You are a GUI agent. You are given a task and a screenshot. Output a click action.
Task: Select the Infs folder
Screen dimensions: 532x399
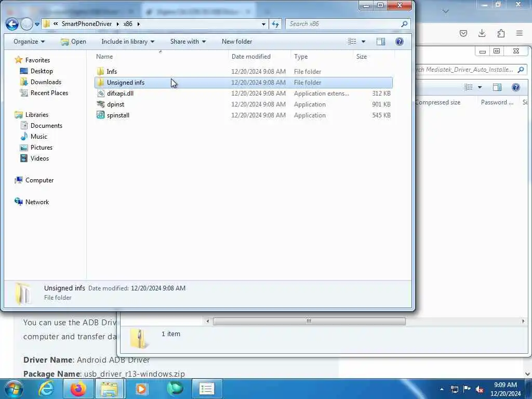pos(243,72)
